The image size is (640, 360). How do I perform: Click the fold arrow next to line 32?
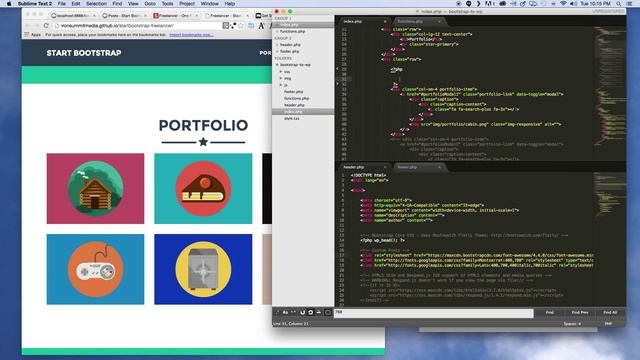337,84
